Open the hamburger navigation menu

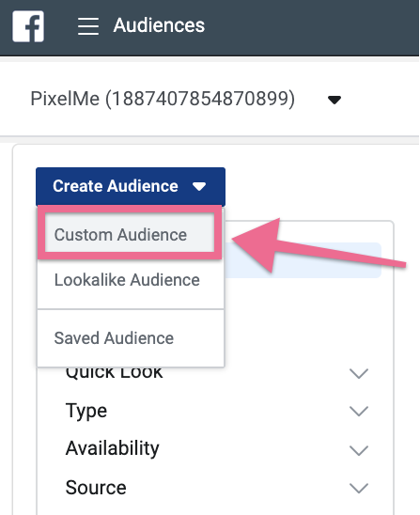pos(88,26)
